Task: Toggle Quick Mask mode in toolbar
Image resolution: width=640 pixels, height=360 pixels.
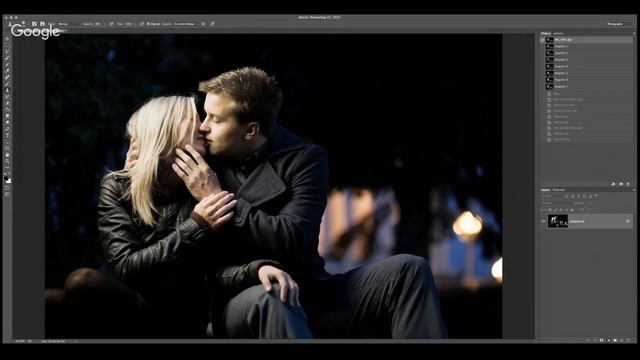Action: 7,188
